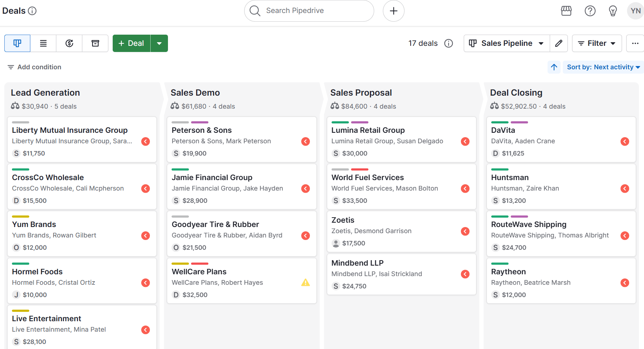Image resolution: width=644 pixels, height=349 pixels.
Task: Click overdue activity icon on Huntsman
Action: [x=625, y=188]
